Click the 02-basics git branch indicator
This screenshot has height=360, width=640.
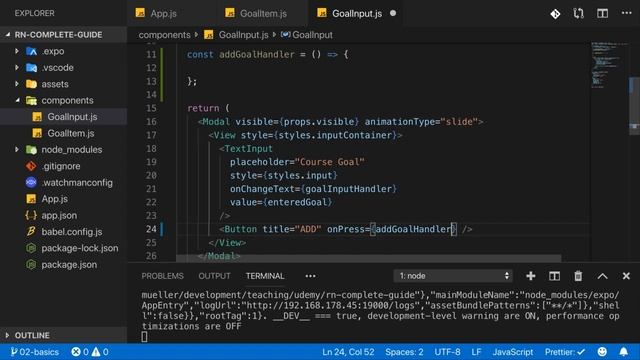tap(34, 352)
